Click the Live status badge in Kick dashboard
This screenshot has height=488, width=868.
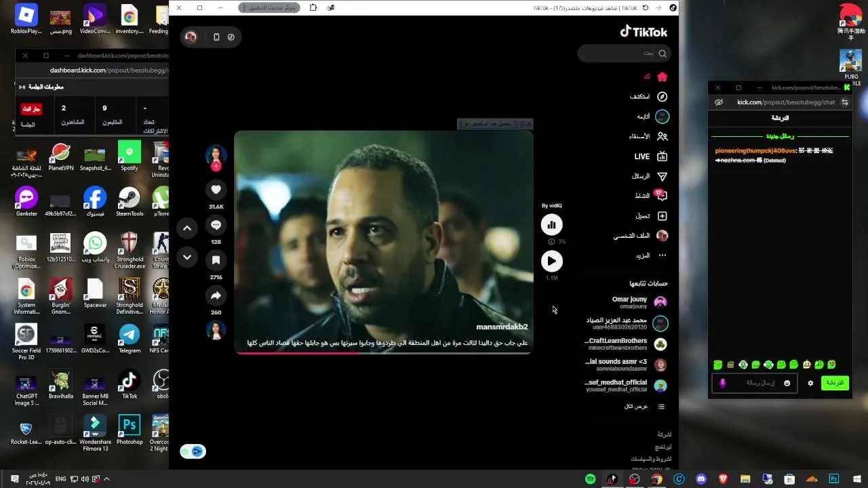point(32,109)
